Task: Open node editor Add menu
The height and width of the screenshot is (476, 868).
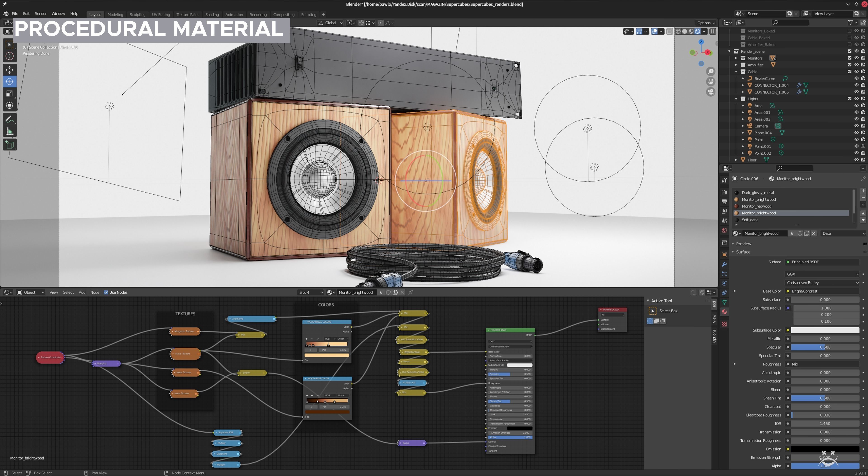Action: (82, 292)
